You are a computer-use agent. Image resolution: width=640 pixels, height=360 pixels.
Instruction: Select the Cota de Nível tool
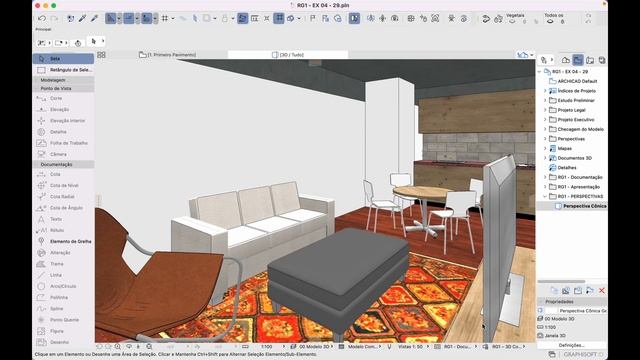(x=63, y=185)
